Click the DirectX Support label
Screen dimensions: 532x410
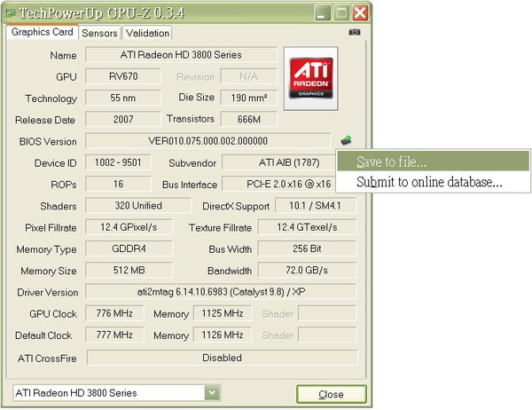(x=236, y=206)
